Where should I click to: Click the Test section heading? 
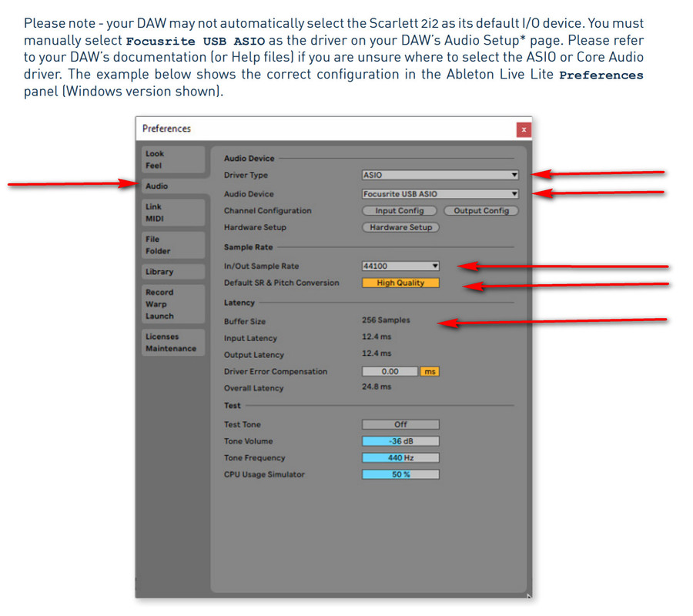point(232,406)
